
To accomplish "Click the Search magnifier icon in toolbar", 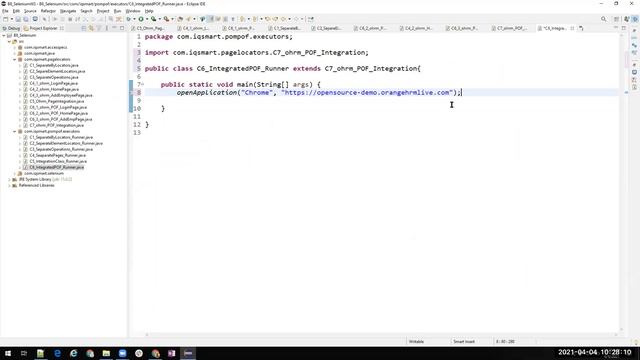I will (x=603, y=19).
